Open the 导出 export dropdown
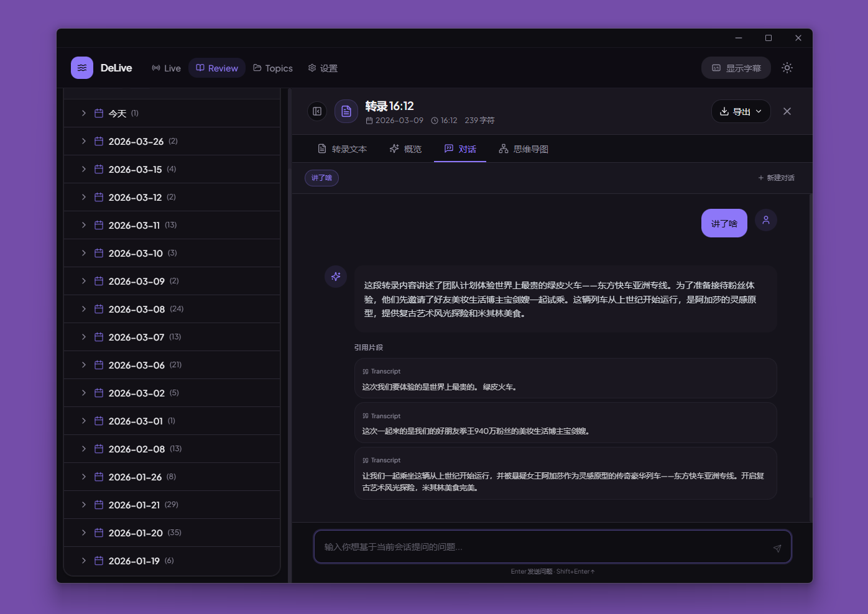The height and width of the screenshot is (614, 868). pyautogui.click(x=741, y=111)
